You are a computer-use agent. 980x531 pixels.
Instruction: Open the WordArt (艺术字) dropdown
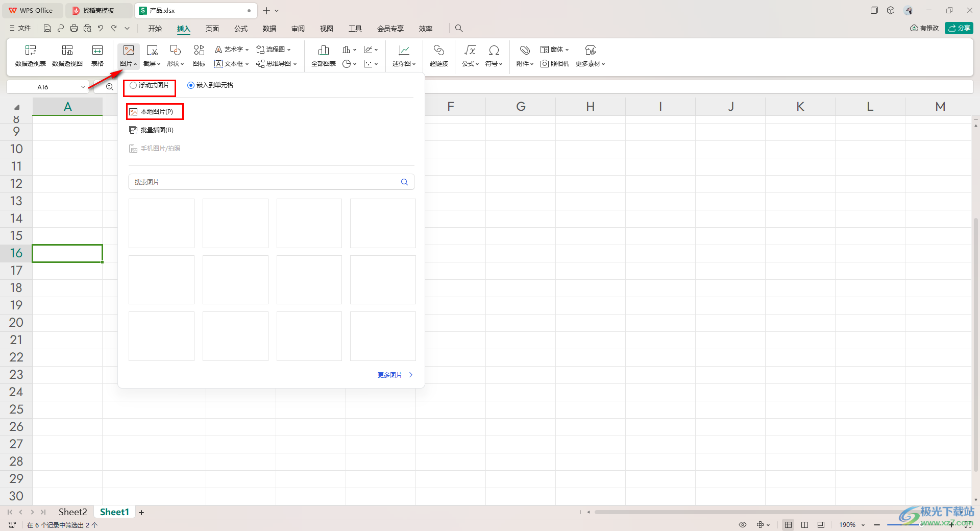[x=232, y=50]
